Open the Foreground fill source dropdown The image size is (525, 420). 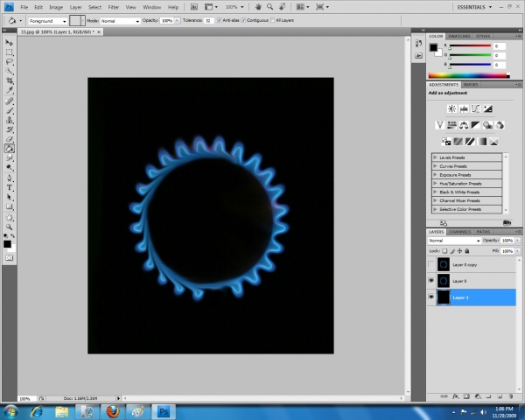pyautogui.click(x=47, y=21)
